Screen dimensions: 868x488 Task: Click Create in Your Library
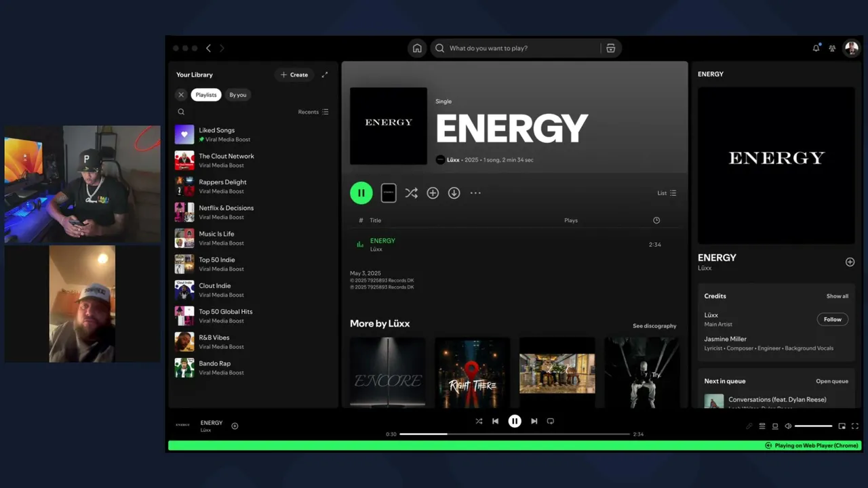[x=294, y=75]
